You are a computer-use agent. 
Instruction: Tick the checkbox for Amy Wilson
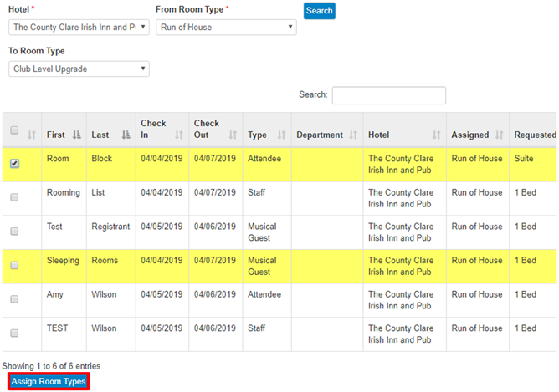click(x=14, y=299)
